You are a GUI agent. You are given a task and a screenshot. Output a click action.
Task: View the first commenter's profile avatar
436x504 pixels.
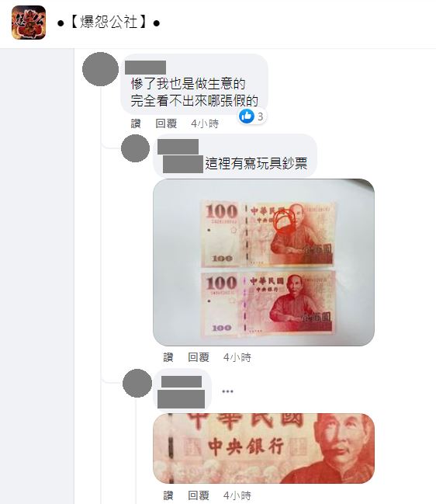click(x=101, y=69)
